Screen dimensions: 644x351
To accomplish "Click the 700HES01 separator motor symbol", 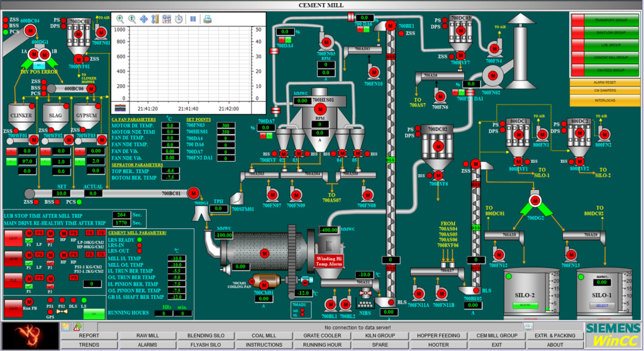I will (320, 109).
